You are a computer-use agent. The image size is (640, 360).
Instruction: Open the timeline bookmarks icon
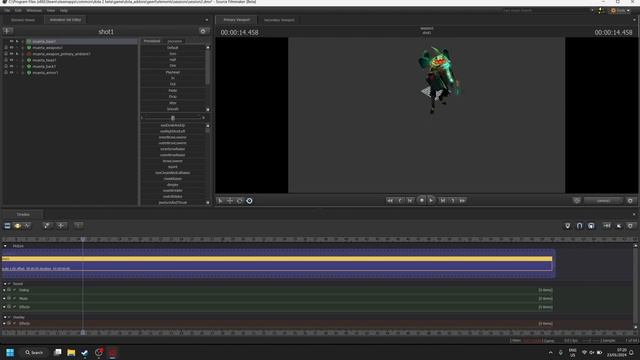pos(567,226)
